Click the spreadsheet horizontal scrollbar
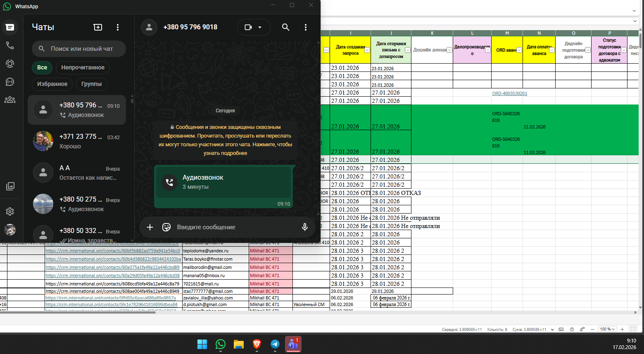This screenshot has height=354, width=644. tap(78, 312)
